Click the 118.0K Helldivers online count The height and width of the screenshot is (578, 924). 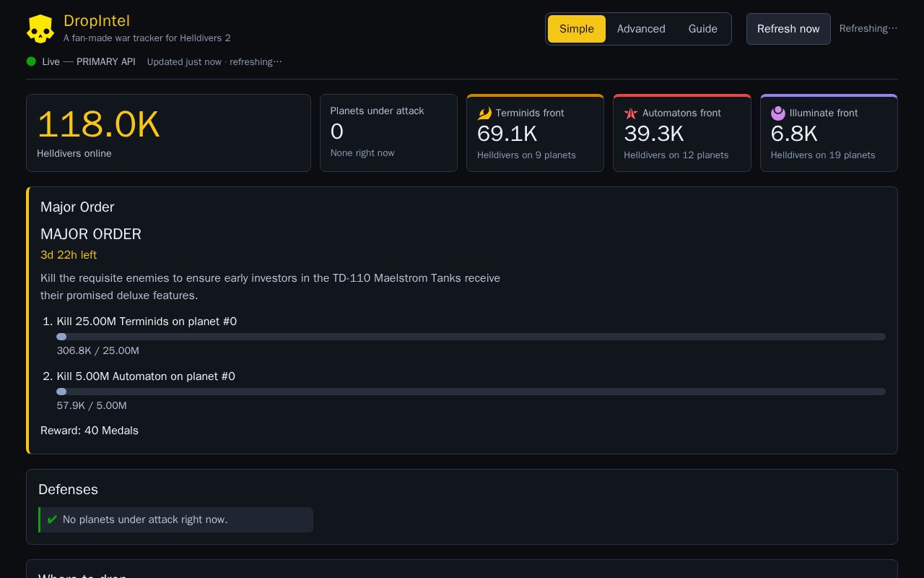point(98,124)
